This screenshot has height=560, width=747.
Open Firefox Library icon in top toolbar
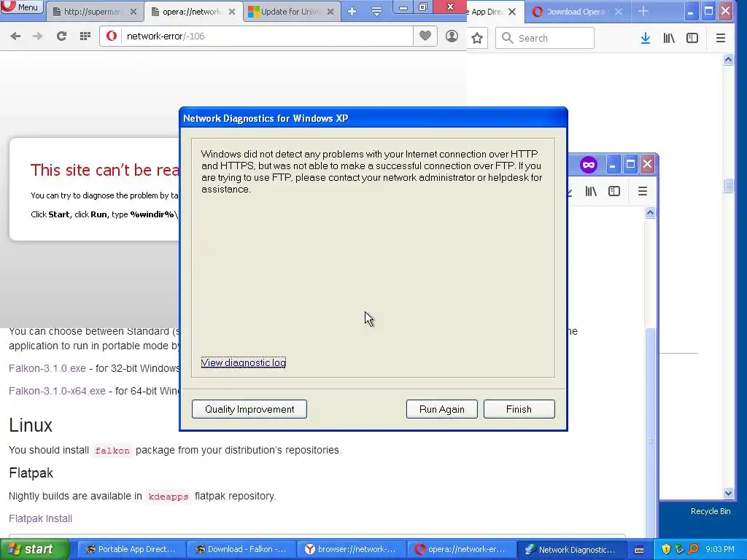[669, 38]
